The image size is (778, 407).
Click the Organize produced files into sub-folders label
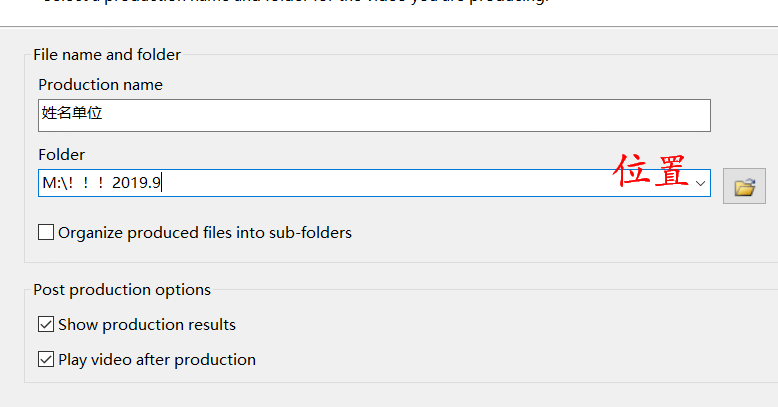coord(205,233)
